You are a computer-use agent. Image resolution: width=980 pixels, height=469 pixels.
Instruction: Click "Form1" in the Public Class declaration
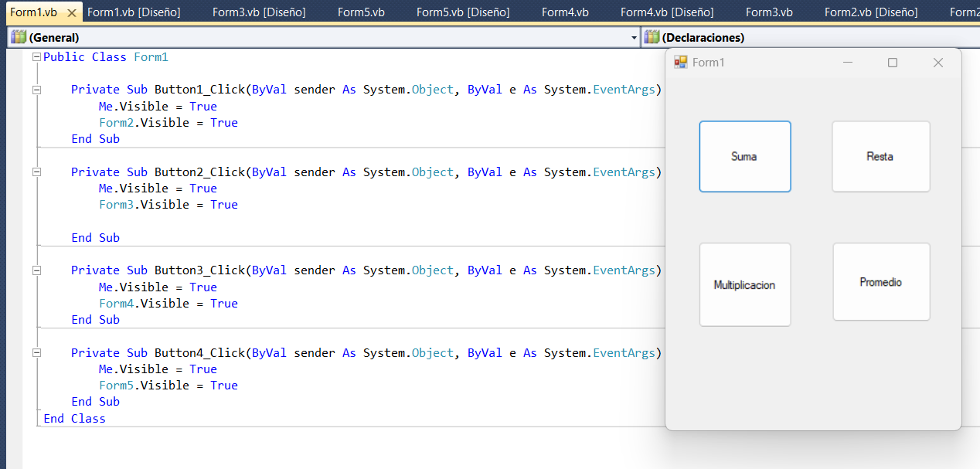point(151,57)
